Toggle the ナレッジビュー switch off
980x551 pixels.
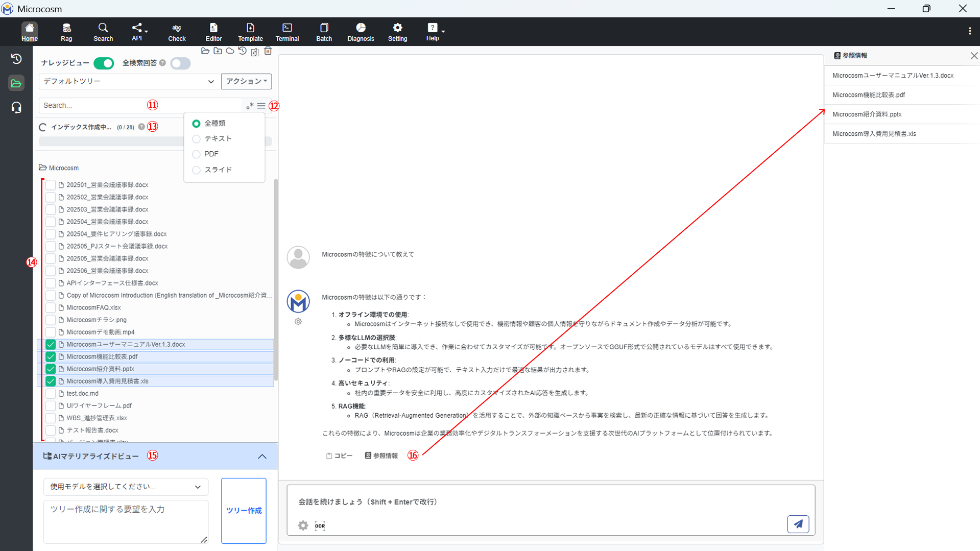click(x=104, y=63)
